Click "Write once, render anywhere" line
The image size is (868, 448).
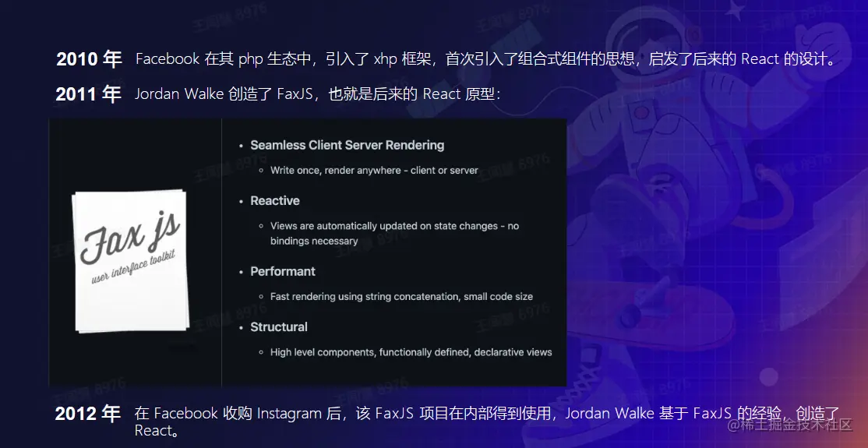pyautogui.click(x=374, y=171)
